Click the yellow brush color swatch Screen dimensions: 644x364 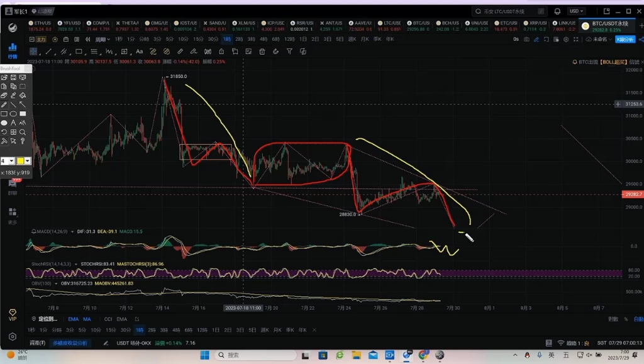click(20, 162)
